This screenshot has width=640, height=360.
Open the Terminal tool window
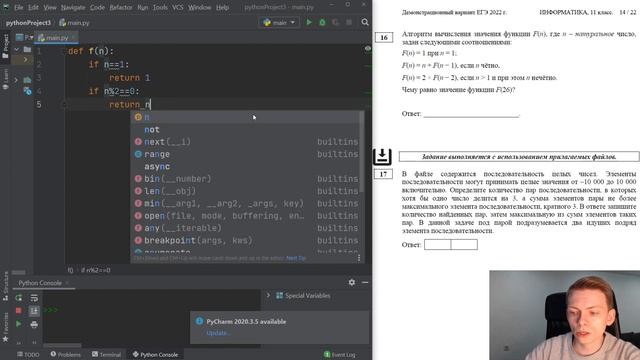[107, 355]
